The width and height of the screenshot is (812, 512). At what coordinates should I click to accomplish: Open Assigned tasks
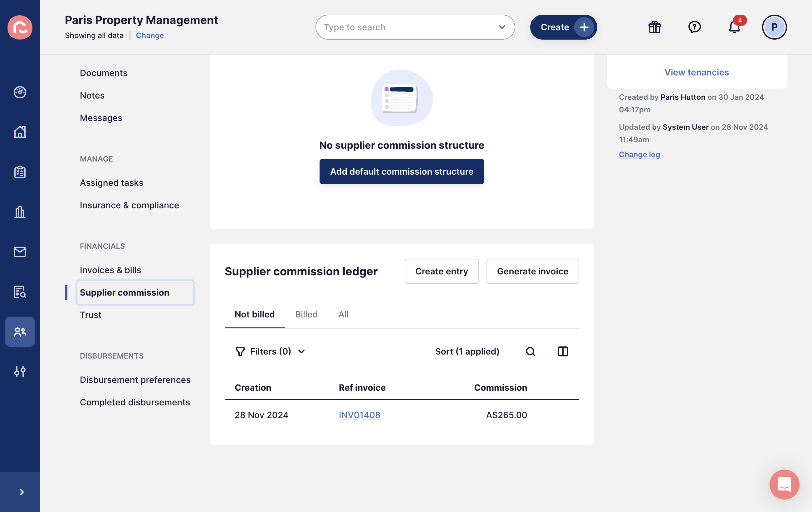[112, 183]
